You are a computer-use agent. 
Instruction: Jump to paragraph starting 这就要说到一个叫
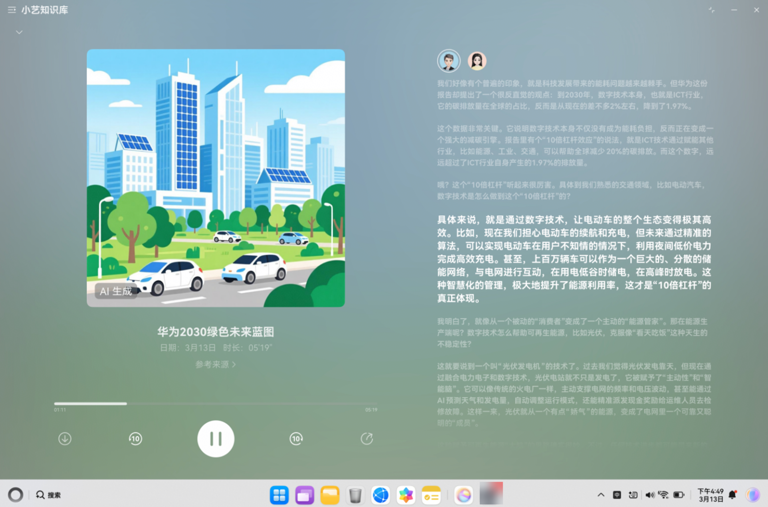pos(574,394)
